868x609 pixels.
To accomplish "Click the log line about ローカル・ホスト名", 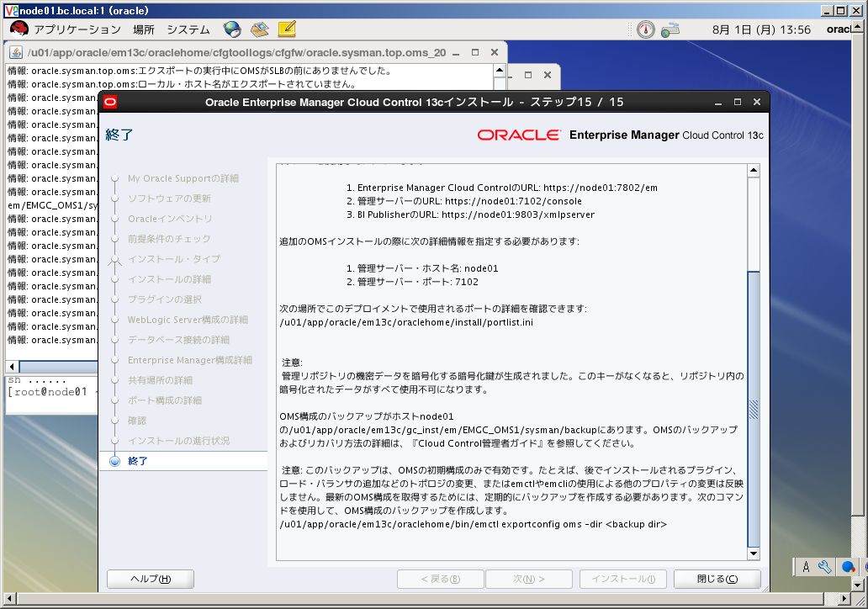I will (x=181, y=84).
